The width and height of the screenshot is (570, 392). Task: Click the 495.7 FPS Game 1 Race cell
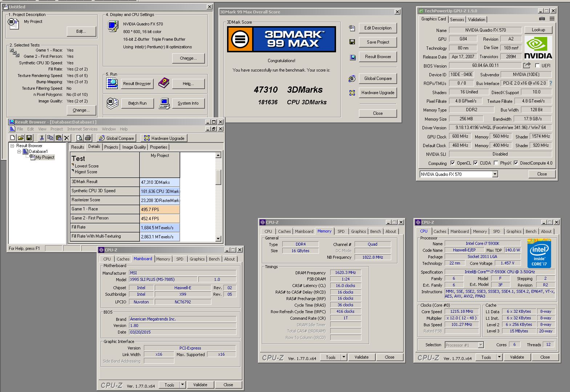click(160, 209)
